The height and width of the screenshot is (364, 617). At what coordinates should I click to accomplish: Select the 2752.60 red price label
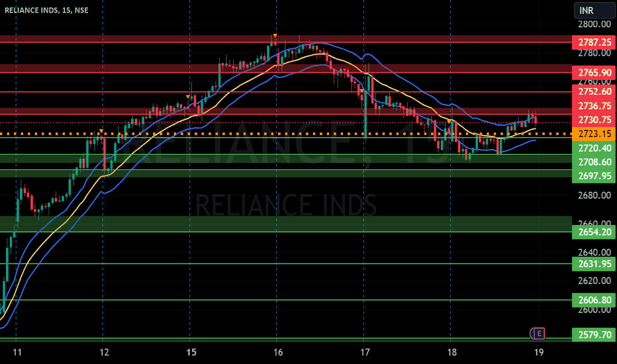[x=594, y=92]
